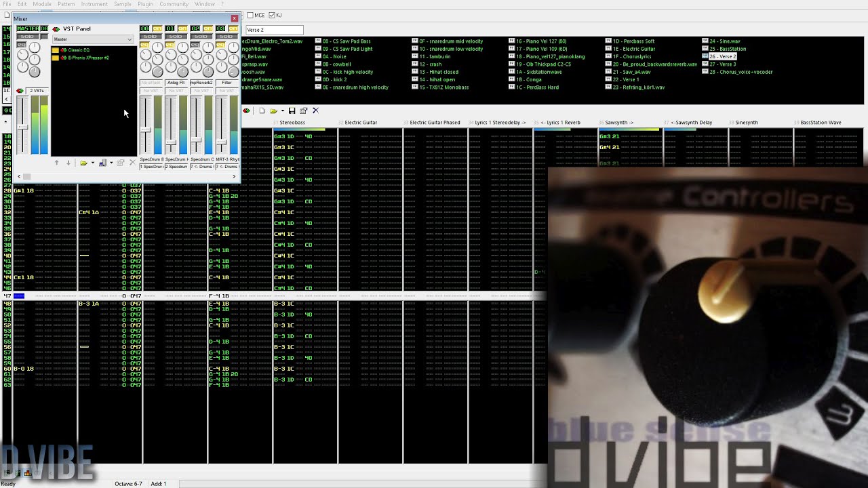Image resolution: width=868 pixels, height=488 pixels.
Task: Click Mixer horizontal scrollbar right arrow
Action: [234, 176]
